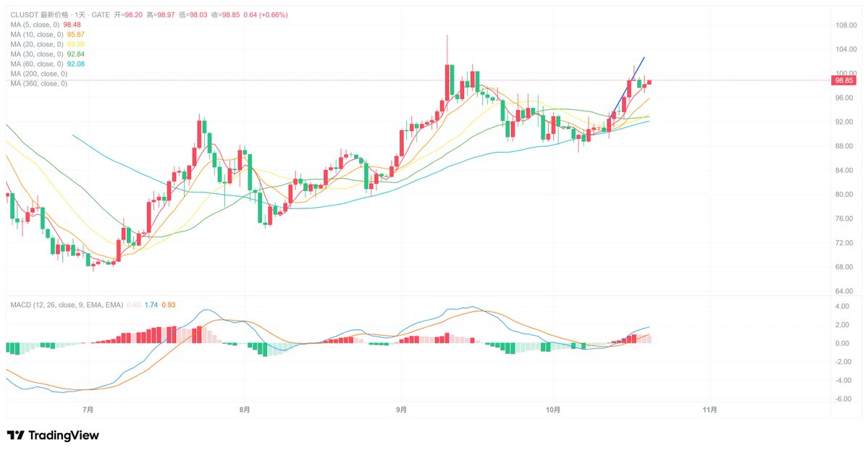Viewport: 868px width, 453px height.
Task: Click the 7月 label on the time axis
Action: [88, 410]
